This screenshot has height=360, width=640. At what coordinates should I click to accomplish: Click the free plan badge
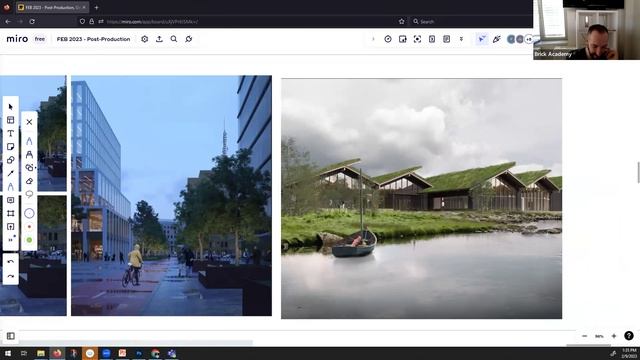click(x=40, y=39)
